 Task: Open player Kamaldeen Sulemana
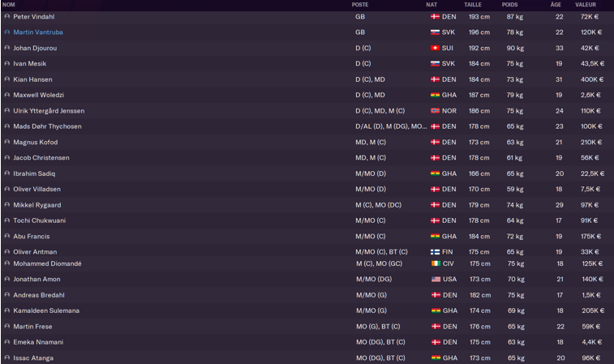click(46, 310)
